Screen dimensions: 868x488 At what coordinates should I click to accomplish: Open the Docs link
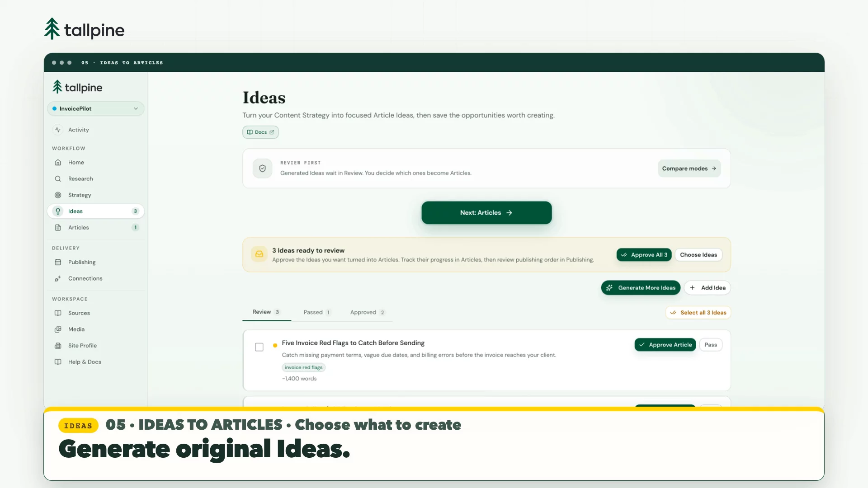[260, 132]
